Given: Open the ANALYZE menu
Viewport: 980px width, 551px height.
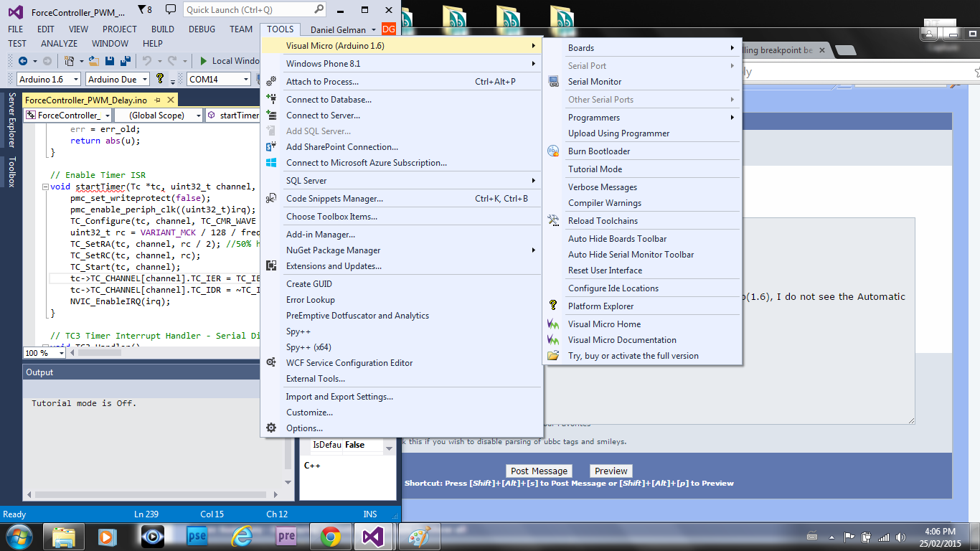Looking at the screenshot, I should point(60,44).
